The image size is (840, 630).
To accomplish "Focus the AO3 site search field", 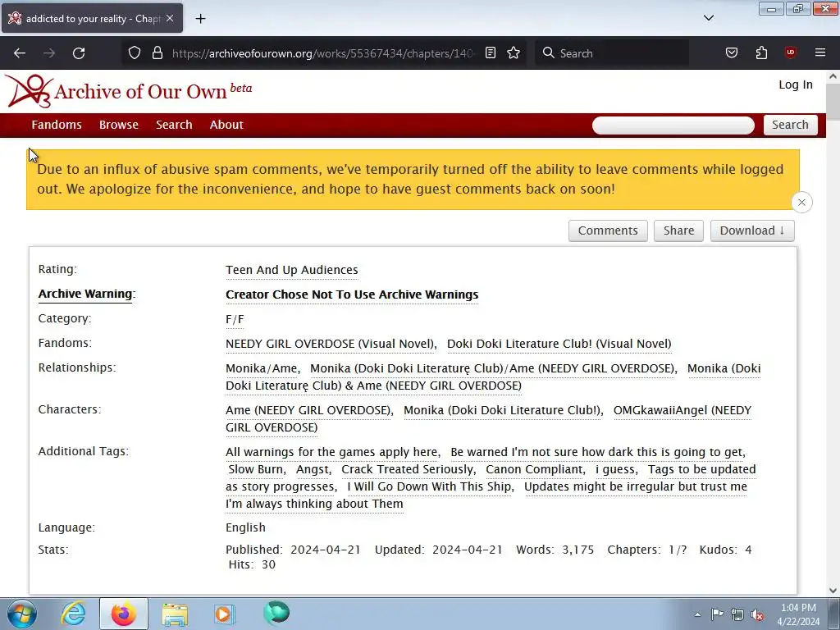I will (x=673, y=126).
